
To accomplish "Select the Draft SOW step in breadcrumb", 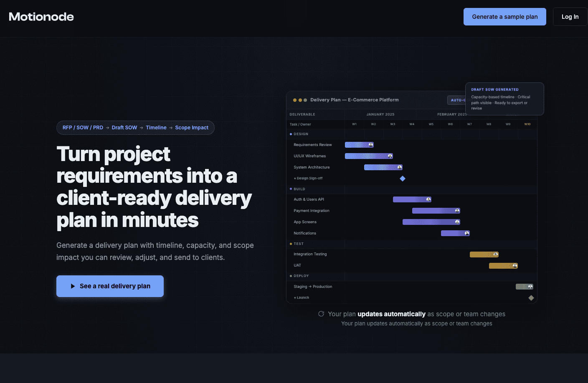I will click(x=124, y=128).
